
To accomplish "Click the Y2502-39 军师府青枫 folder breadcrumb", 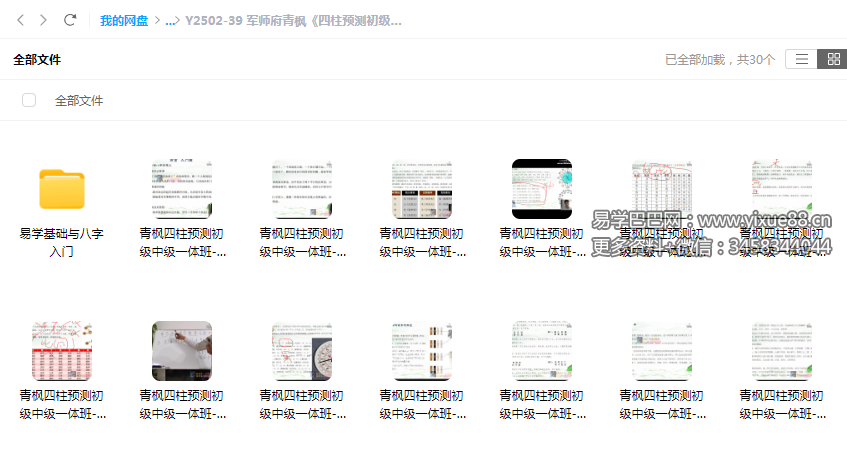I will point(293,21).
